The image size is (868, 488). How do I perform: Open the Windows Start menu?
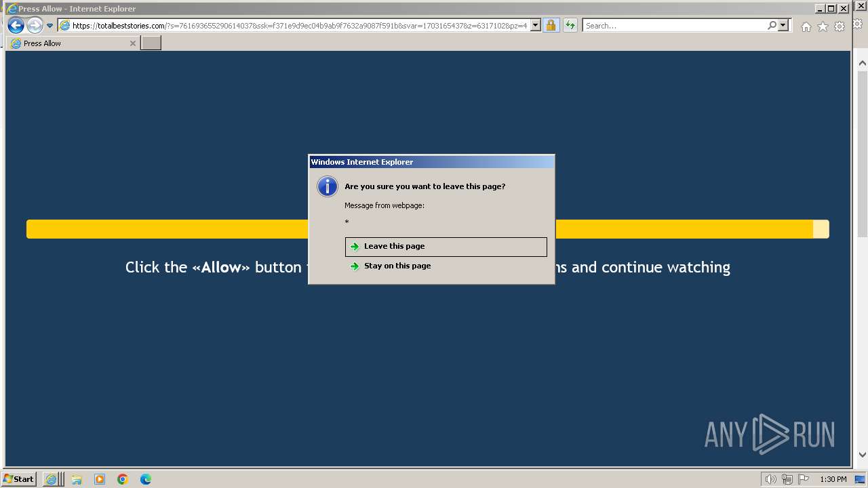(x=19, y=479)
